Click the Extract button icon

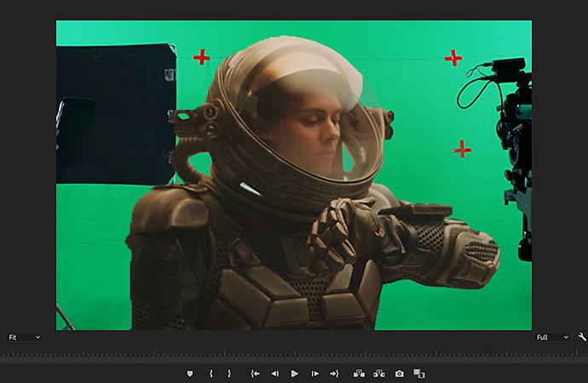click(379, 374)
